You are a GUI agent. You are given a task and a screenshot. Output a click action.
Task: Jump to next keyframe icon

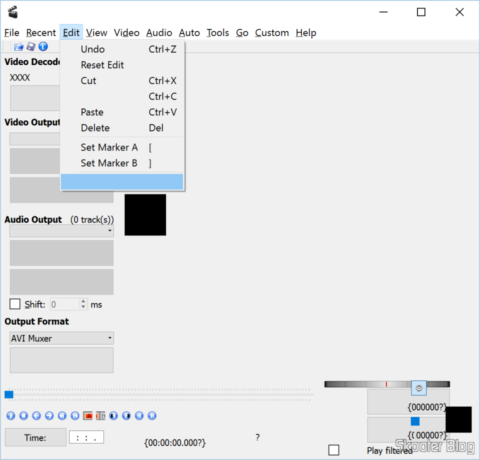75,416
